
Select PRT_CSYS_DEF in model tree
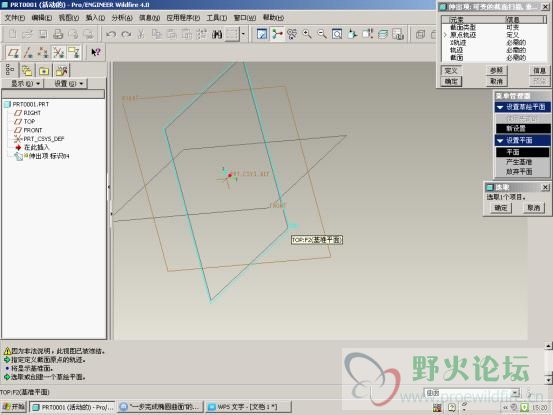44,139
